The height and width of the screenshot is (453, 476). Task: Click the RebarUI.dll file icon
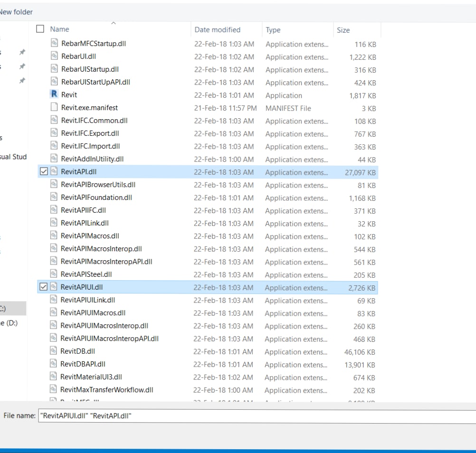coord(55,56)
